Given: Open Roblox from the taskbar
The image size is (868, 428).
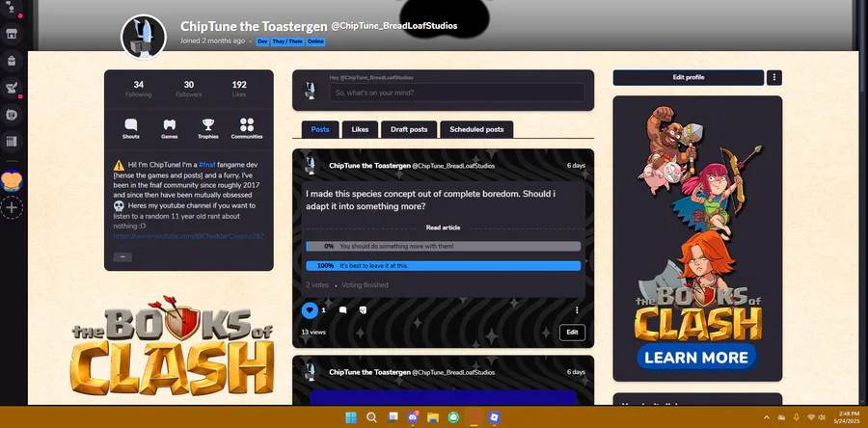Looking at the screenshot, I should (495, 417).
